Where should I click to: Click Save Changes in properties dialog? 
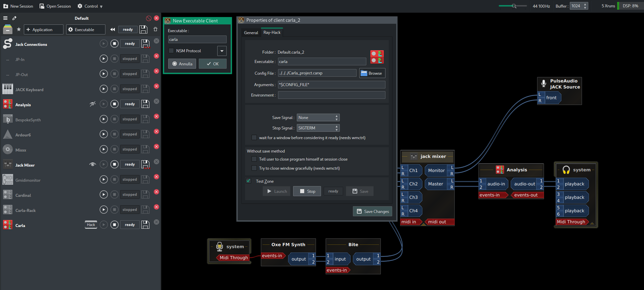[x=372, y=211]
